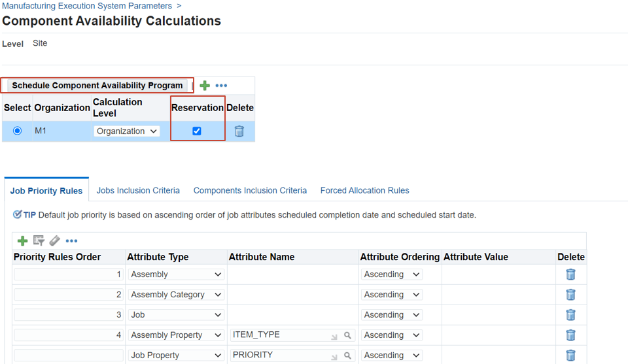Viewport: 628px width, 364px height.
Task: Click the Reservation column header
Action: 198,108
